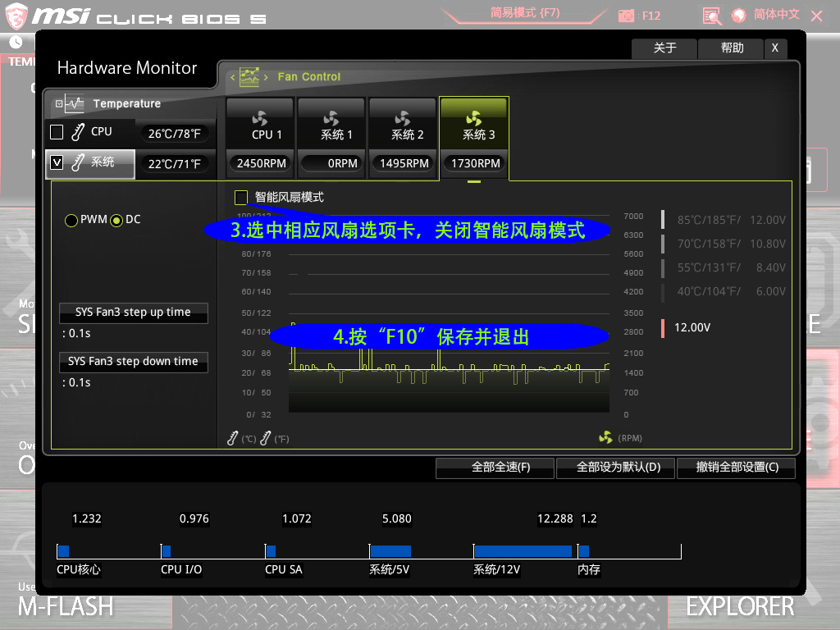Open the 帮助 tab

pos(732,48)
